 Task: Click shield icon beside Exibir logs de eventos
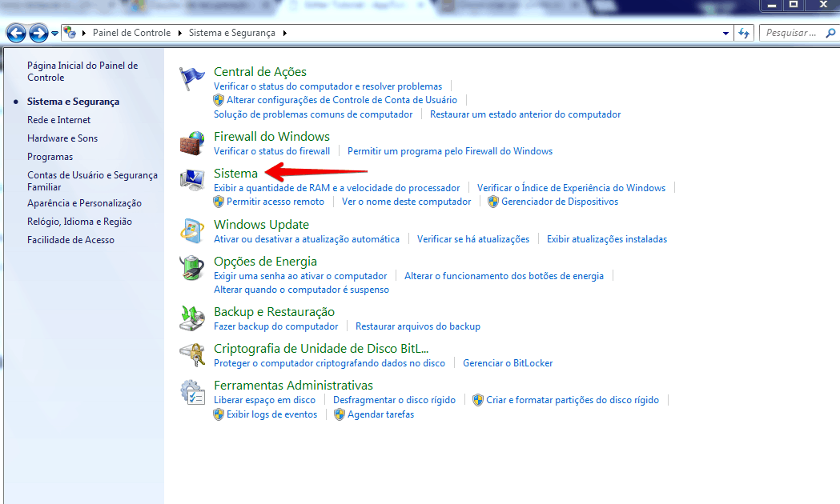tap(219, 414)
